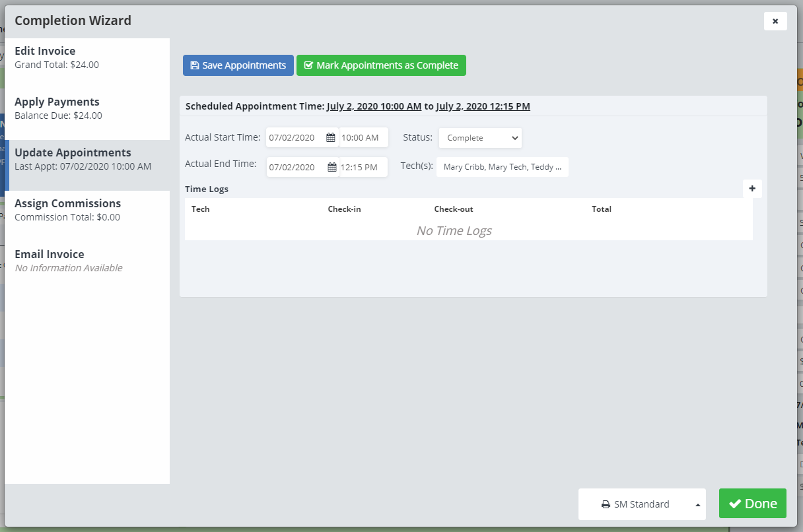Open the Tech(s) selection field

(x=502, y=167)
